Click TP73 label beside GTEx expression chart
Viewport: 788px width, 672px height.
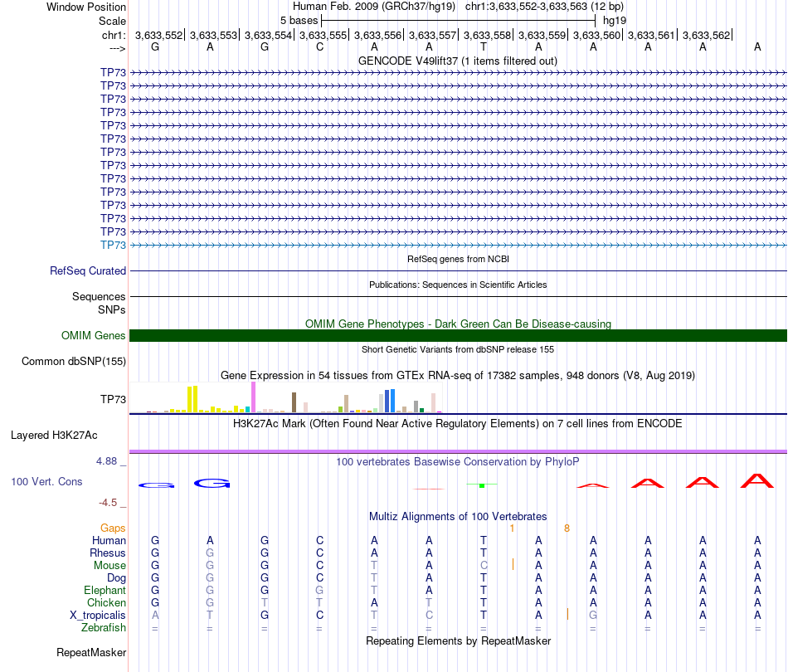coord(113,400)
